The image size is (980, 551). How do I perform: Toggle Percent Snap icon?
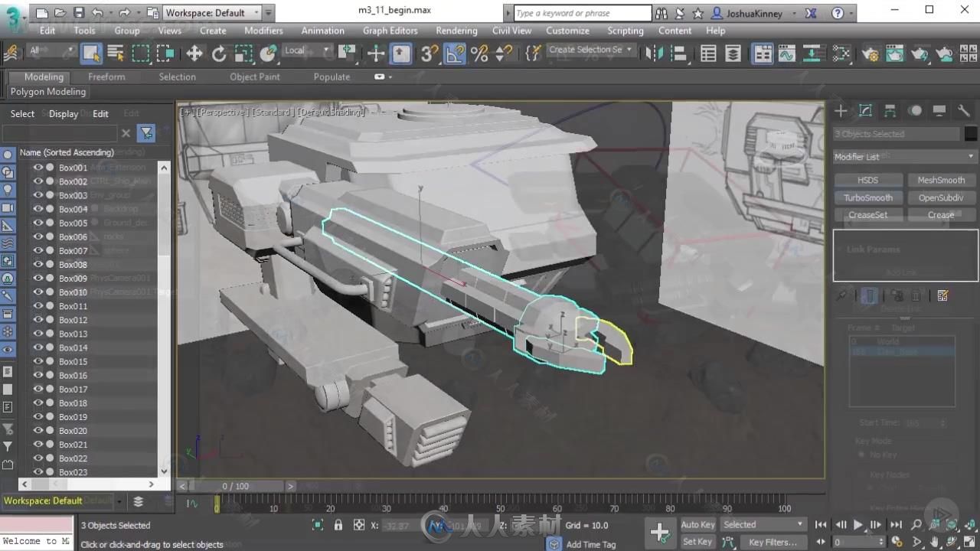[x=479, y=53]
